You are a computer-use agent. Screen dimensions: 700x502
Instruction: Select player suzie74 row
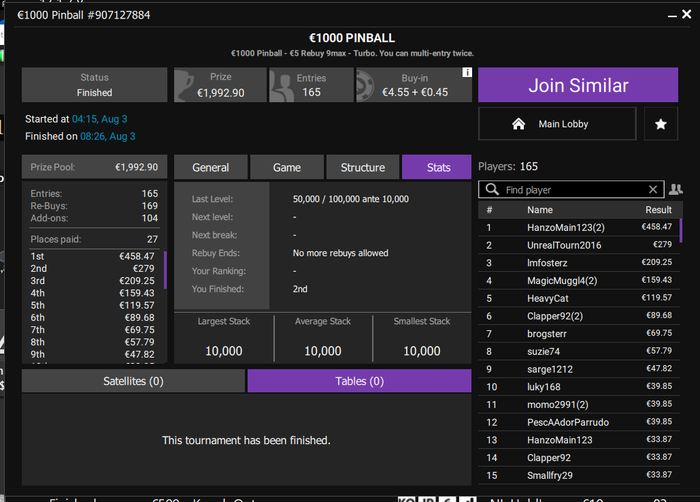tap(579, 351)
